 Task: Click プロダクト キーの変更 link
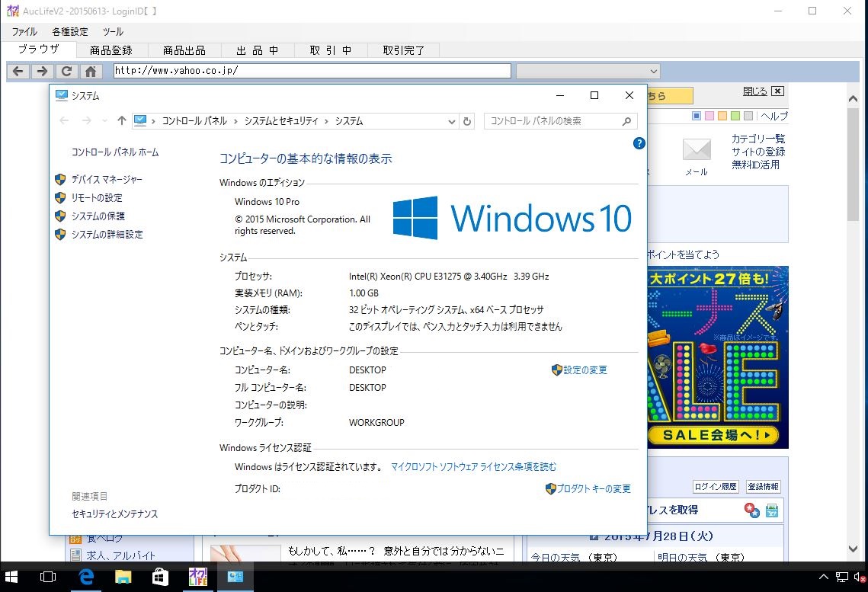point(594,488)
